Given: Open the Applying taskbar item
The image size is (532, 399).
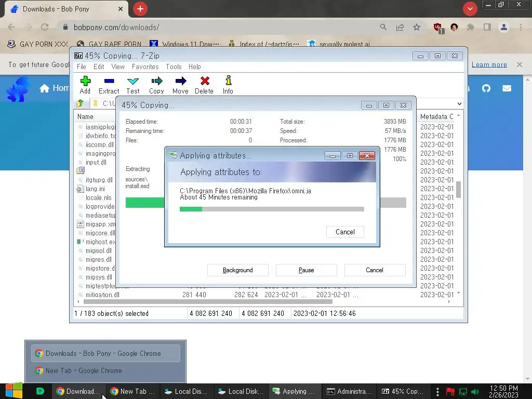Looking at the screenshot, I should coord(295,392).
